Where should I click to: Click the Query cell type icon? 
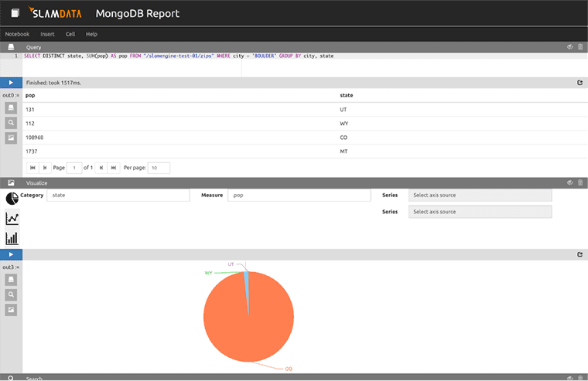11,47
